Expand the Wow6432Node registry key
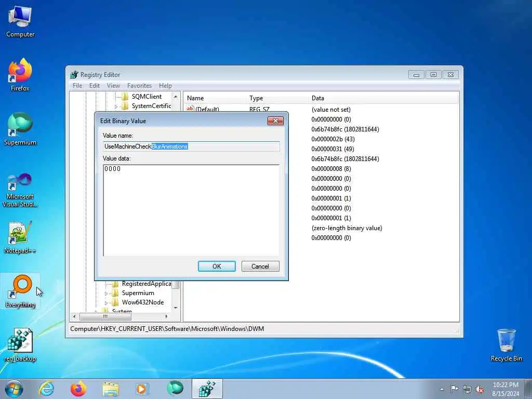This screenshot has width=532, height=399. (106, 303)
